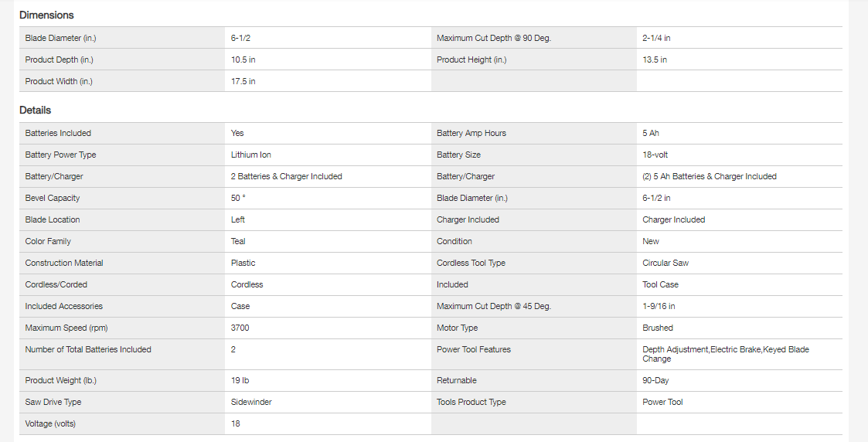Click the Battery Amp Hours label
The image size is (868, 442).
(x=471, y=133)
